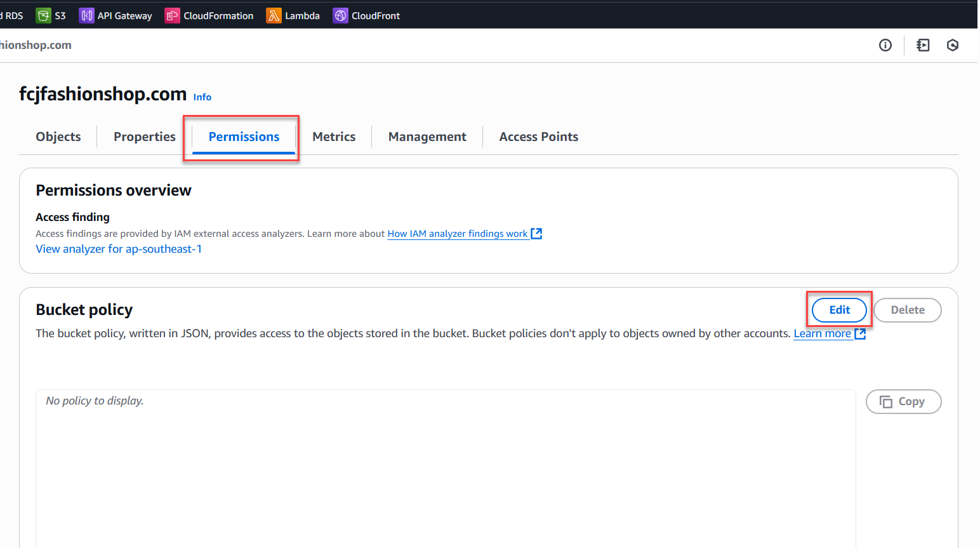Click external link icon beside Learn more
The height and width of the screenshot is (548, 980).
(x=860, y=333)
